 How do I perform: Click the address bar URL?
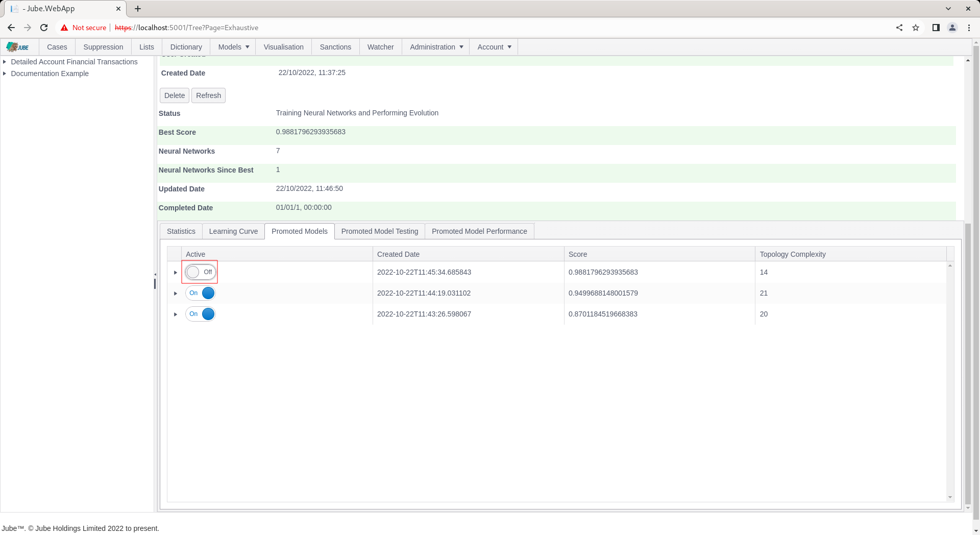click(186, 28)
